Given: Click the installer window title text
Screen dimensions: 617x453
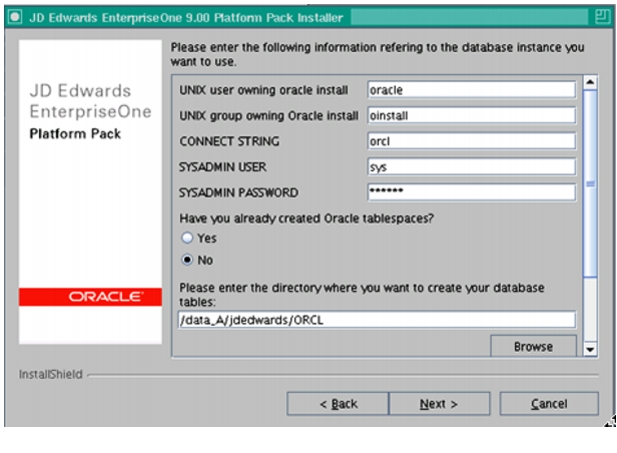Looking at the screenshot, I should click(x=186, y=17).
